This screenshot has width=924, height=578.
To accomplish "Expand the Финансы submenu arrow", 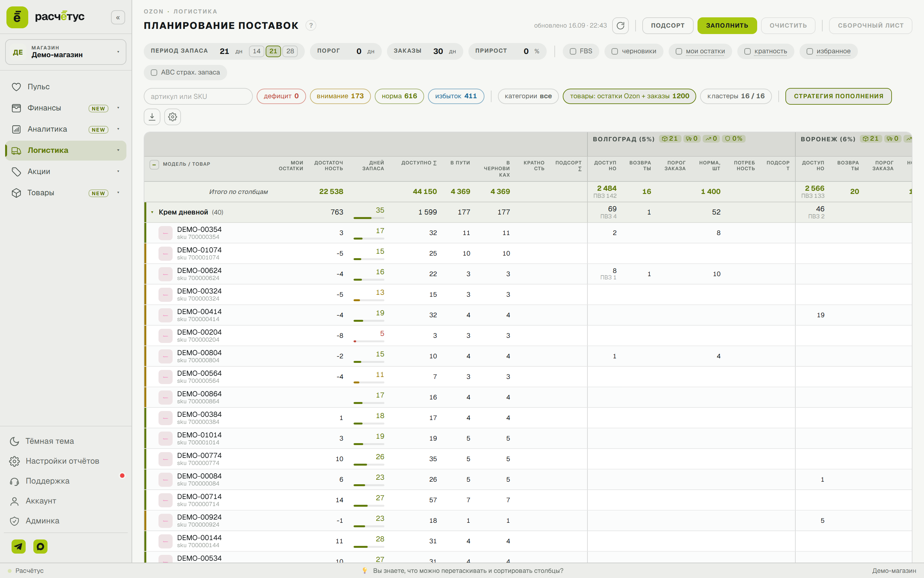I will (118, 108).
